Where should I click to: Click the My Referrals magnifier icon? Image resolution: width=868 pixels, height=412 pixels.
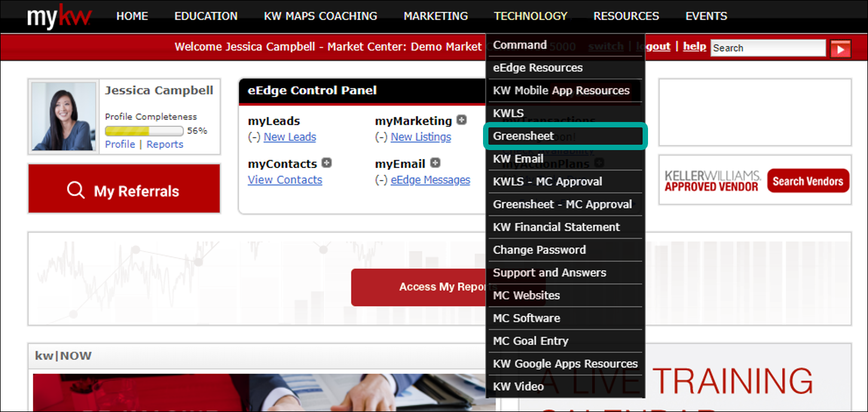[76, 190]
